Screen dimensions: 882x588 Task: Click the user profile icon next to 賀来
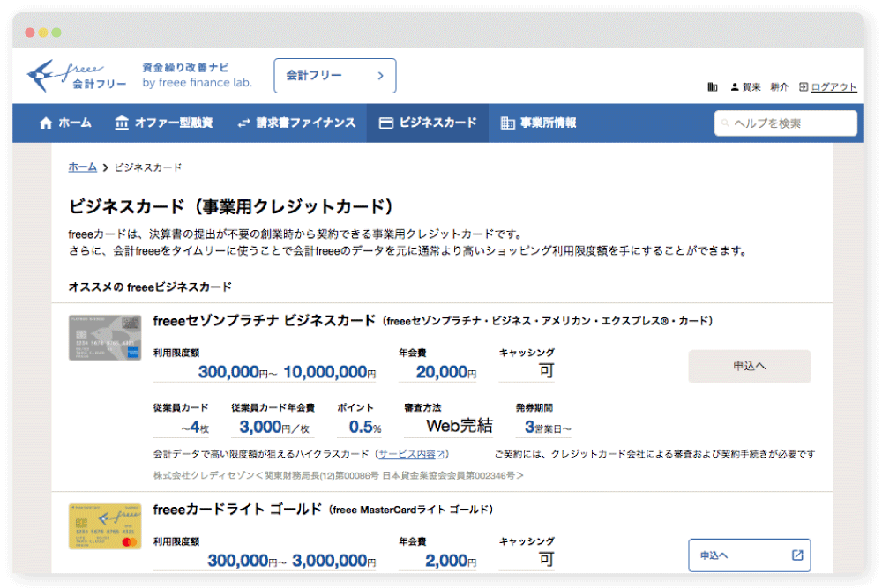coord(735,86)
